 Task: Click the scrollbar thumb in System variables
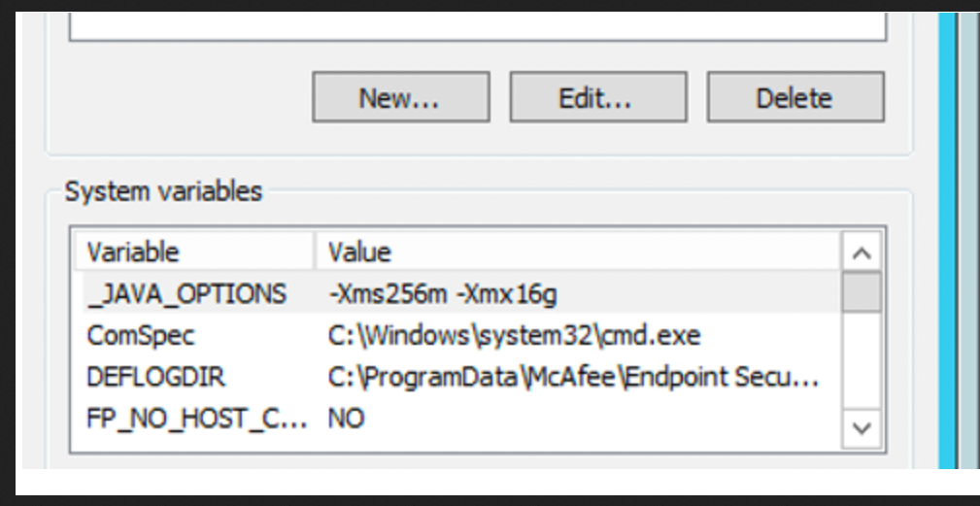pyautogui.click(x=862, y=291)
